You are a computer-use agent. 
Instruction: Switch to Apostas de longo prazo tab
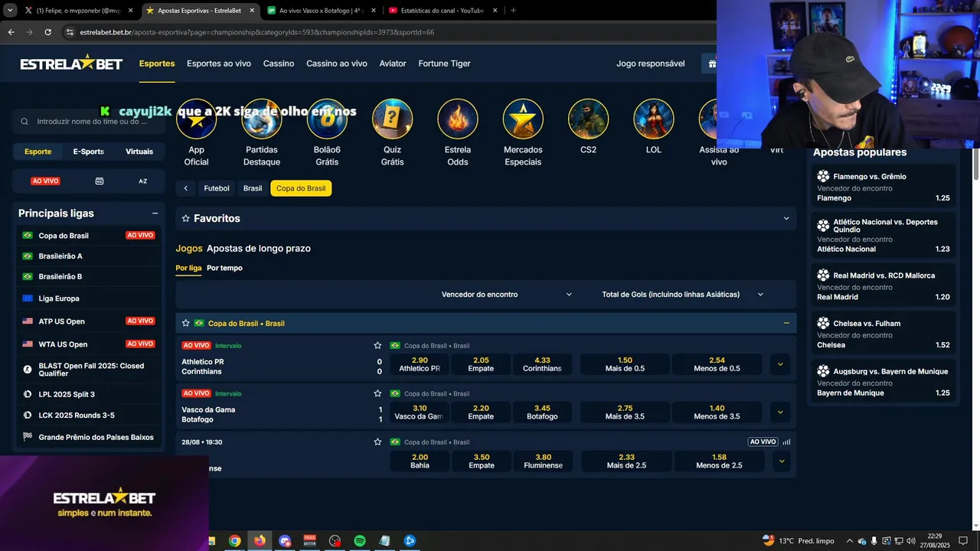click(x=259, y=249)
